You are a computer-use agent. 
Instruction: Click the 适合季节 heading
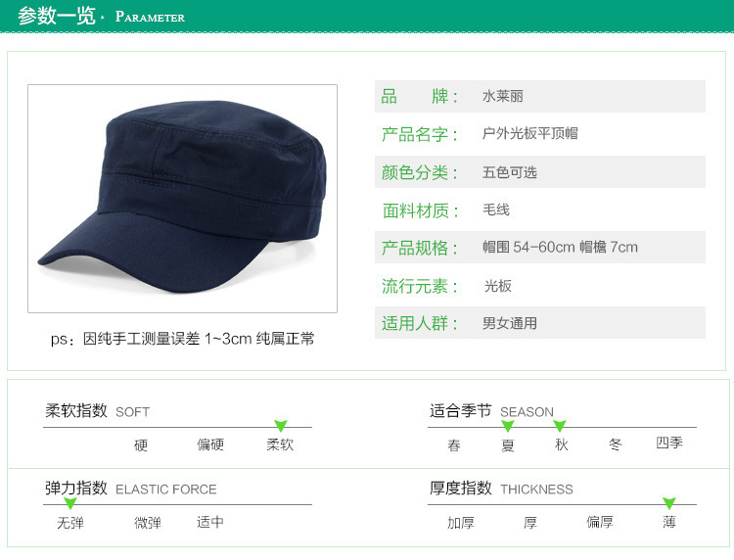pos(461,410)
